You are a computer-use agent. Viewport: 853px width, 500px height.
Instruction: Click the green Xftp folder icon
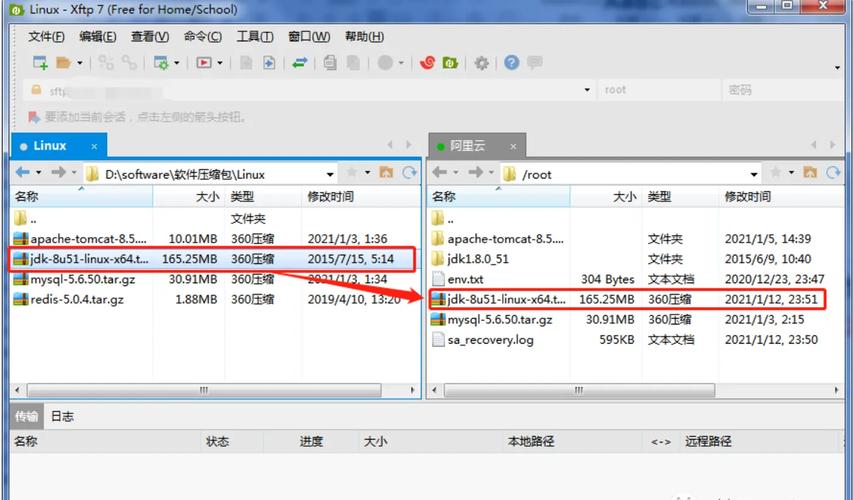(450, 63)
